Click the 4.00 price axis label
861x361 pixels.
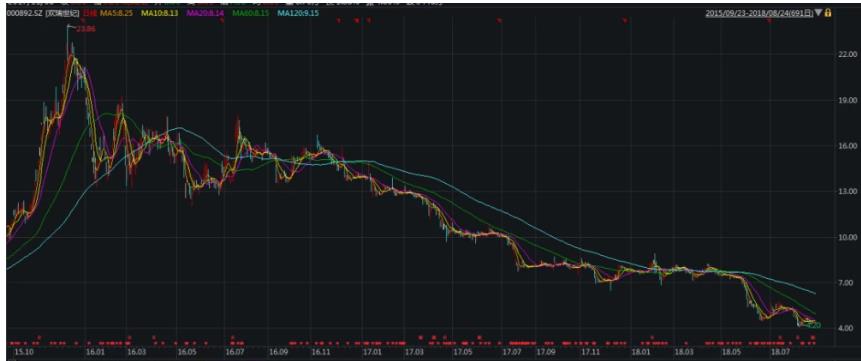click(846, 328)
